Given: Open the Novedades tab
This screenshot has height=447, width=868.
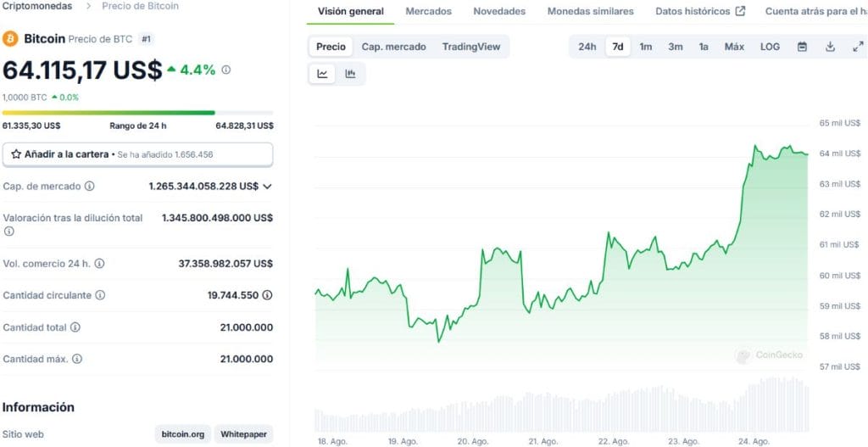Looking at the screenshot, I should (x=499, y=11).
